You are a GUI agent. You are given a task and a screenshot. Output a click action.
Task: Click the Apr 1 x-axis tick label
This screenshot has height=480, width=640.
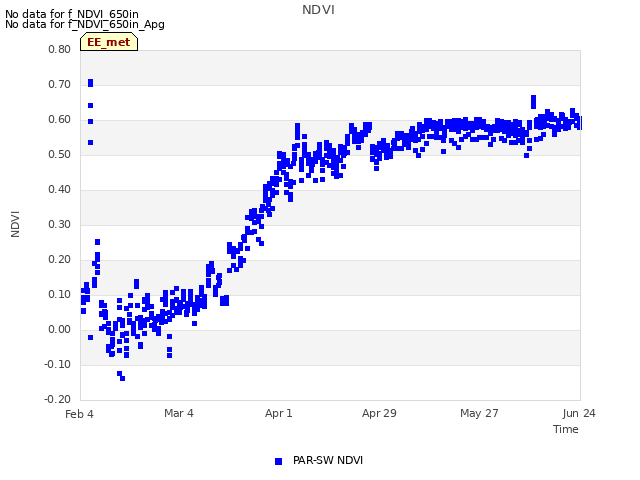tap(279, 413)
